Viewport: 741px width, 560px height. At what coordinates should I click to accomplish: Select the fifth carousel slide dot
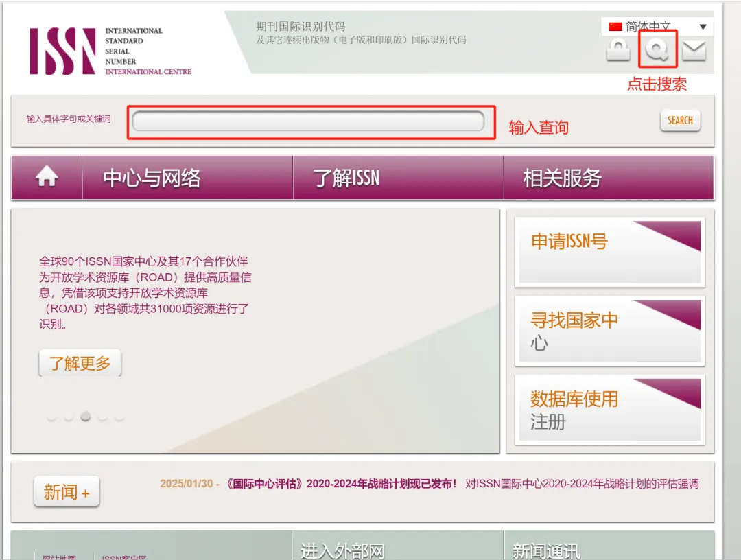coord(119,417)
